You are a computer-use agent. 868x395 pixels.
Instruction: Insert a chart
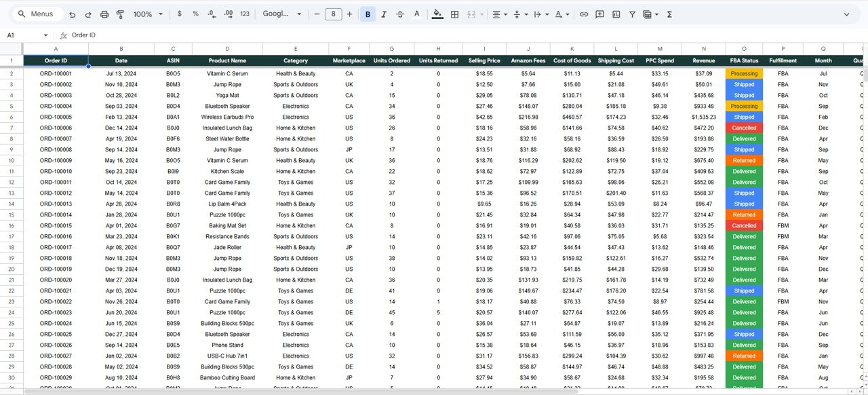coord(616,14)
